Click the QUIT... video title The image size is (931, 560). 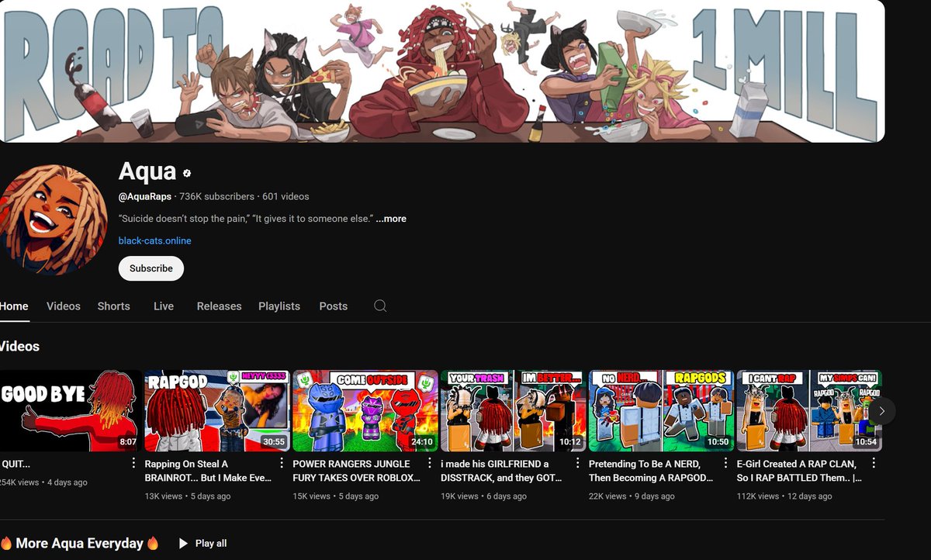pos(16,464)
